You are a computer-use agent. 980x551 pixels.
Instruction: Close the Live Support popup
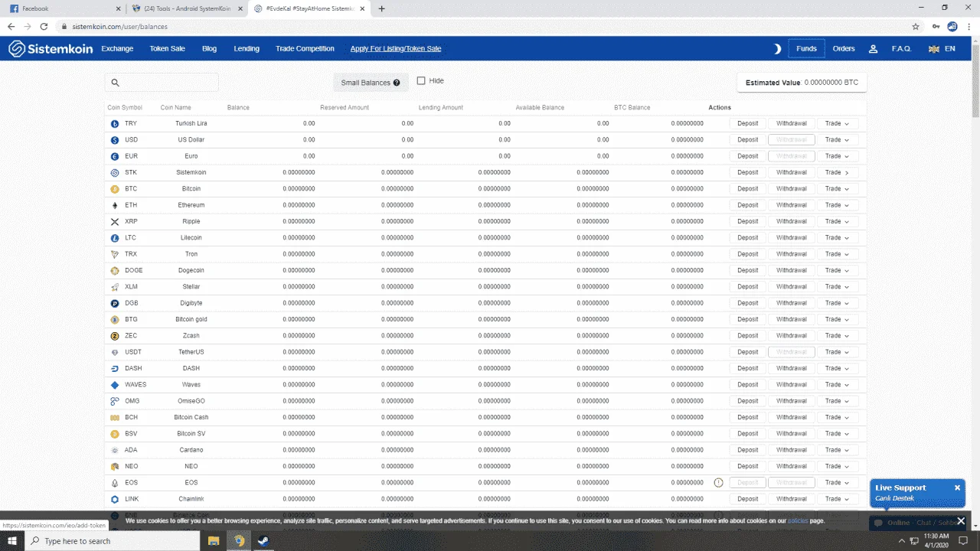click(957, 487)
